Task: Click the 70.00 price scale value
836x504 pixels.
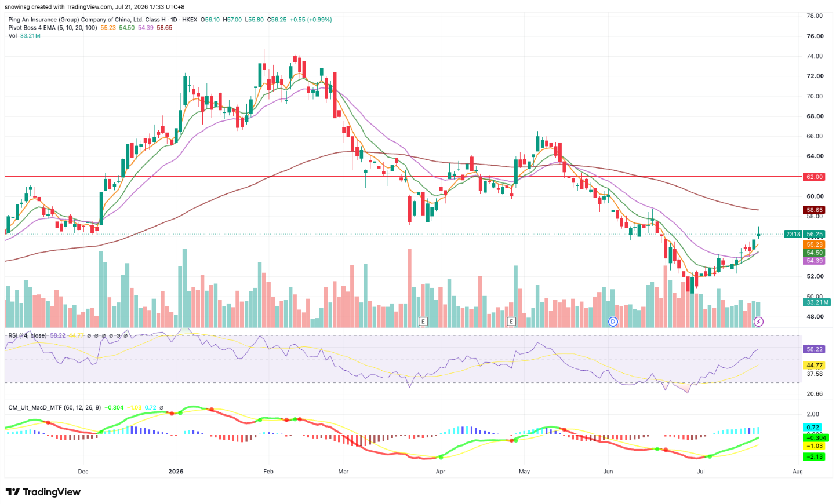Action: click(815, 96)
